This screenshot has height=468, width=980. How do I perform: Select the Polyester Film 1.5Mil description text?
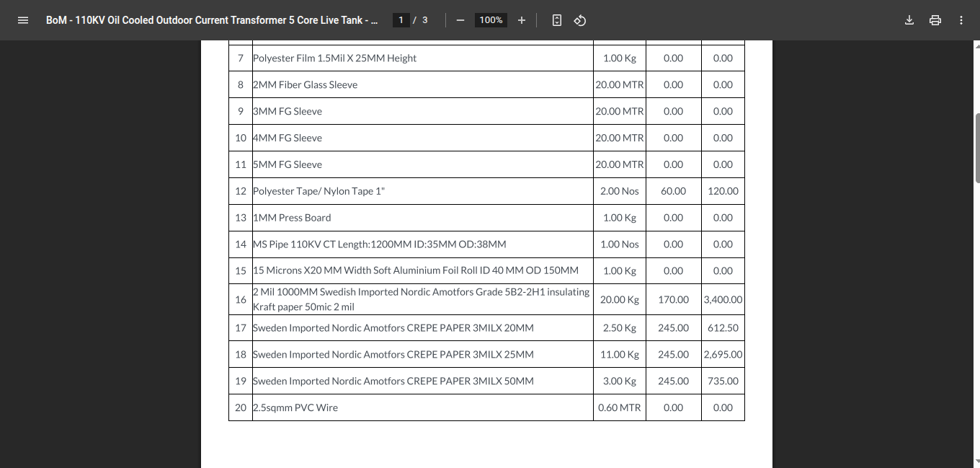coord(334,58)
